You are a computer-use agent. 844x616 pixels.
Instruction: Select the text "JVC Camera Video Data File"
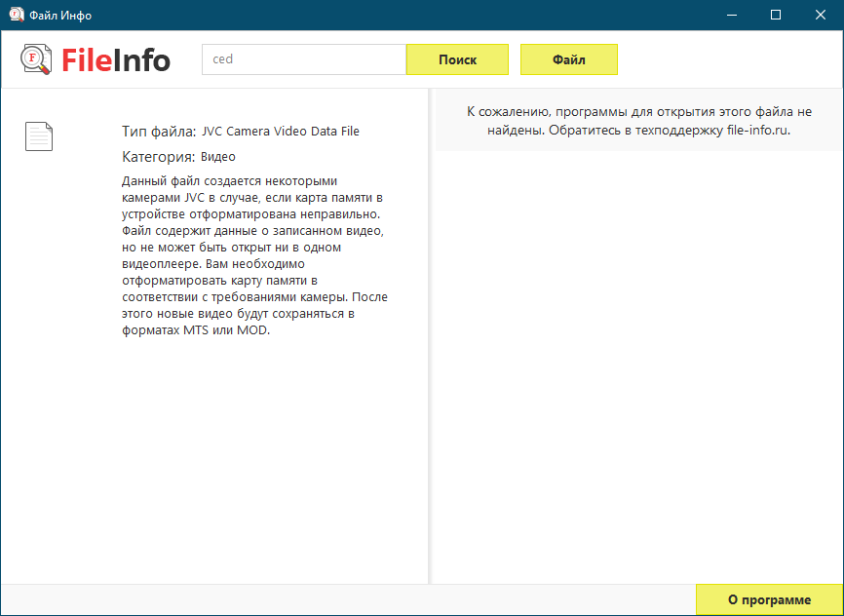coord(281,132)
